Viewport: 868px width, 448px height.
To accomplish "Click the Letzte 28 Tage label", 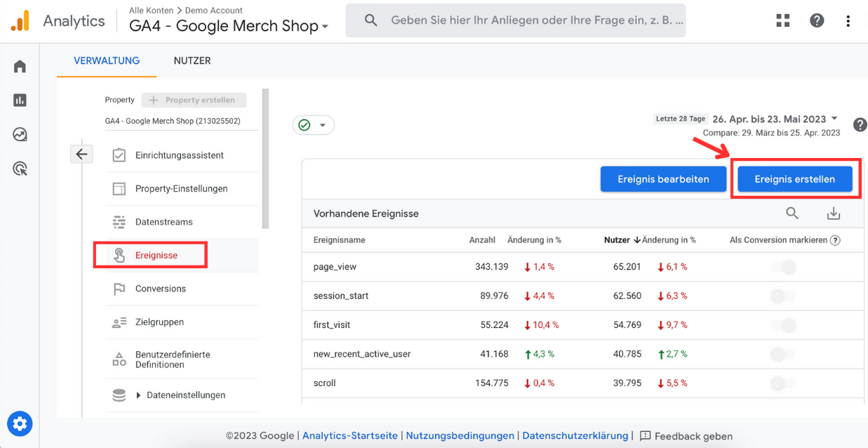I will coord(681,119).
